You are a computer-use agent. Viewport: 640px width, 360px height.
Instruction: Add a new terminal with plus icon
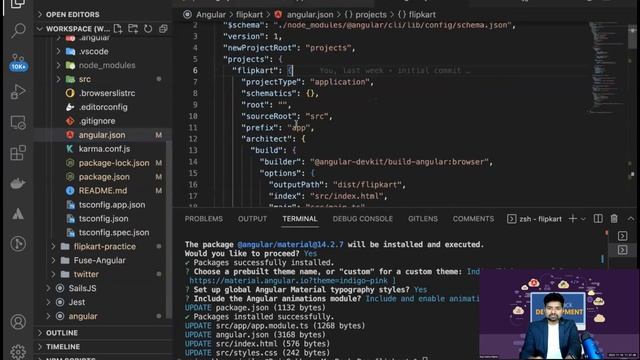click(573, 219)
